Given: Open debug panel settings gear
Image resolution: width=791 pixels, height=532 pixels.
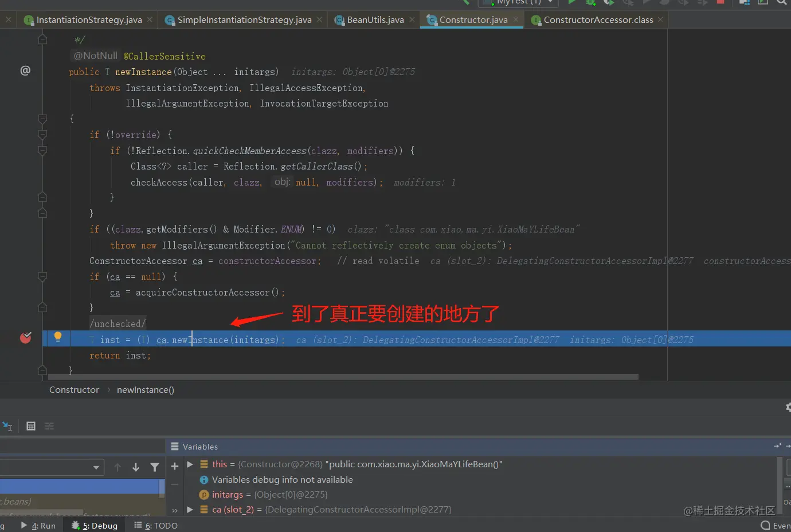Looking at the screenshot, I should point(788,407).
